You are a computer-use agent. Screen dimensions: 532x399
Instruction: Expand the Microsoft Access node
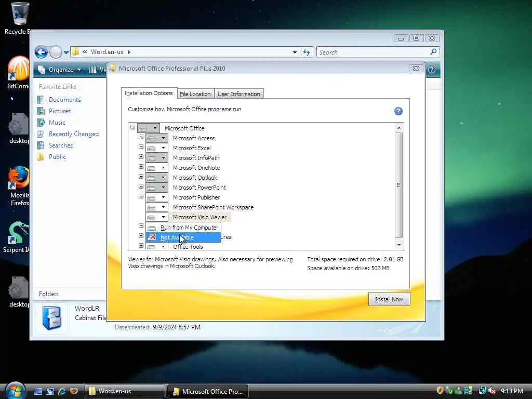pyautogui.click(x=141, y=137)
